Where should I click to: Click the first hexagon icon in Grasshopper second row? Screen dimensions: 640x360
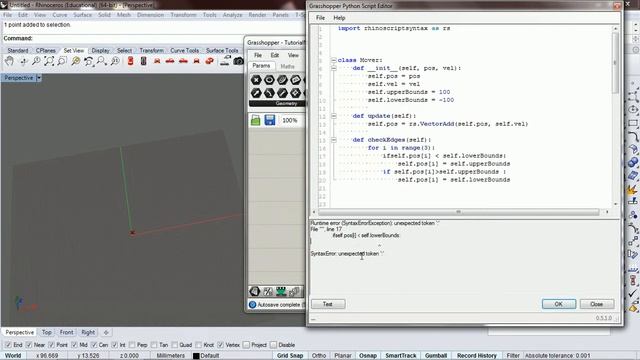coord(256,93)
